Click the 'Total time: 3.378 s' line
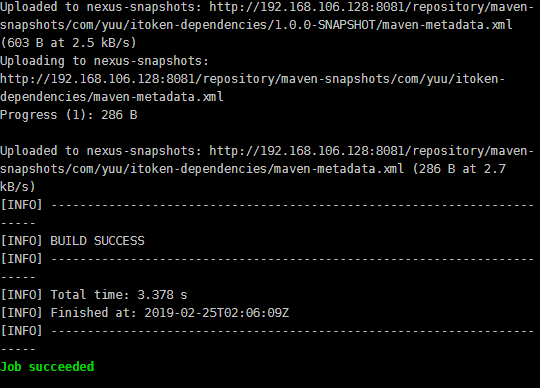This screenshot has height=388, width=540. 94,295
